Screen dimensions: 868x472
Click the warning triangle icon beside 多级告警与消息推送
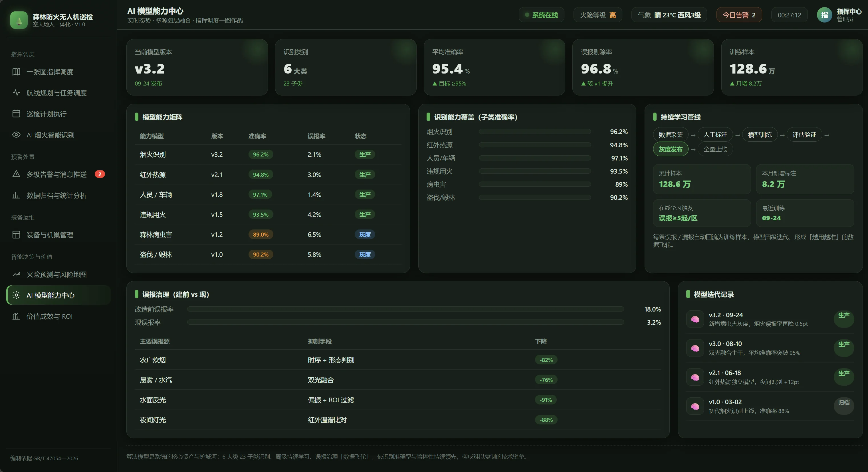(x=16, y=174)
